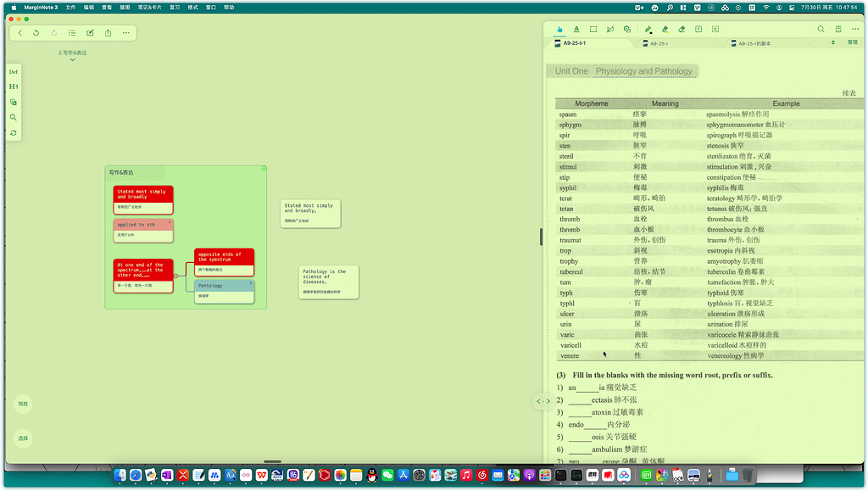Viewport: 868px width, 491px height.
Task: Choose the rectangle selection tool
Action: (x=593, y=29)
